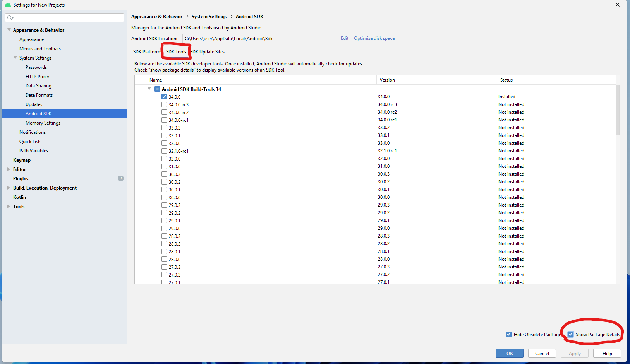Open the Appearance settings page
The width and height of the screenshot is (630, 364).
[x=31, y=39]
